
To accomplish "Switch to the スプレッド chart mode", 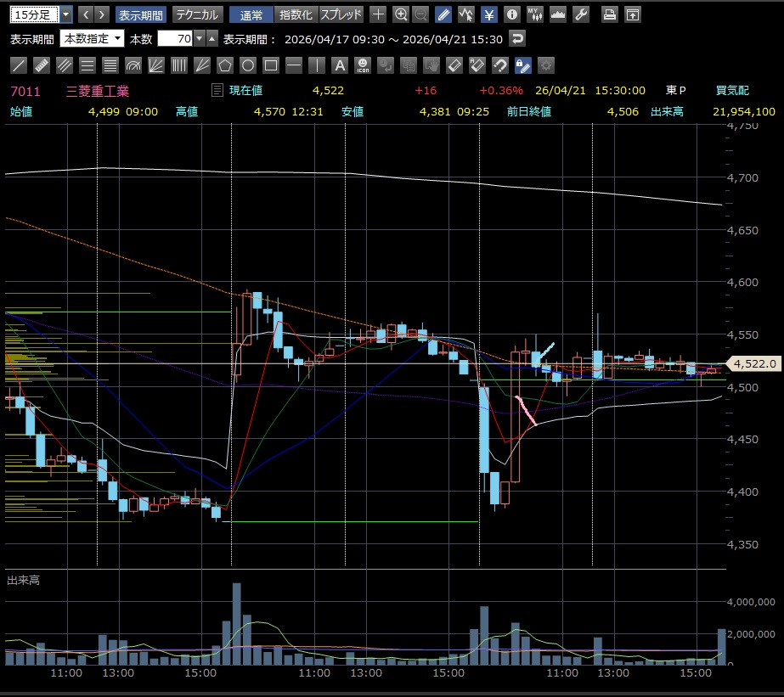I will (341, 14).
